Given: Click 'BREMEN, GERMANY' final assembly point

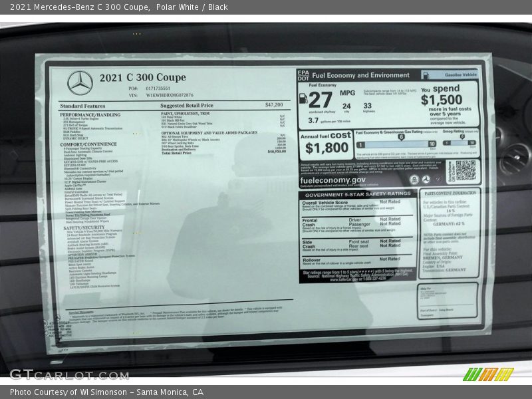Looking at the screenshot, I should pyautogui.click(x=442, y=257).
